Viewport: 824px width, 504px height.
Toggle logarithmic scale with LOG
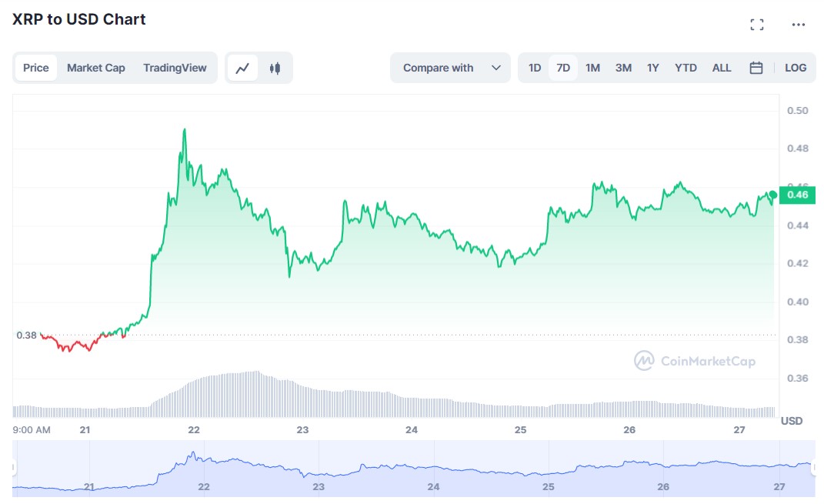[796, 68]
